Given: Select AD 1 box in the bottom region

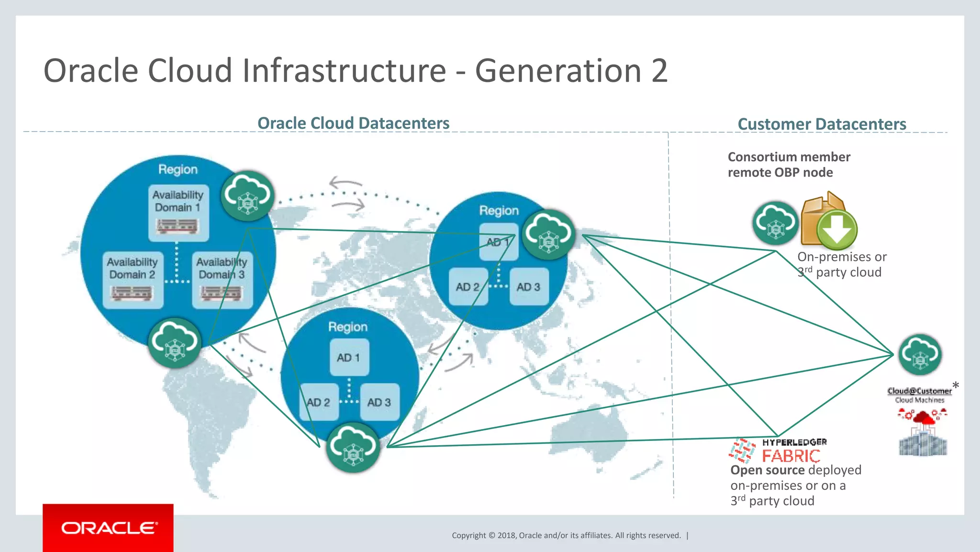Looking at the screenshot, I should (x=349, y=357).
